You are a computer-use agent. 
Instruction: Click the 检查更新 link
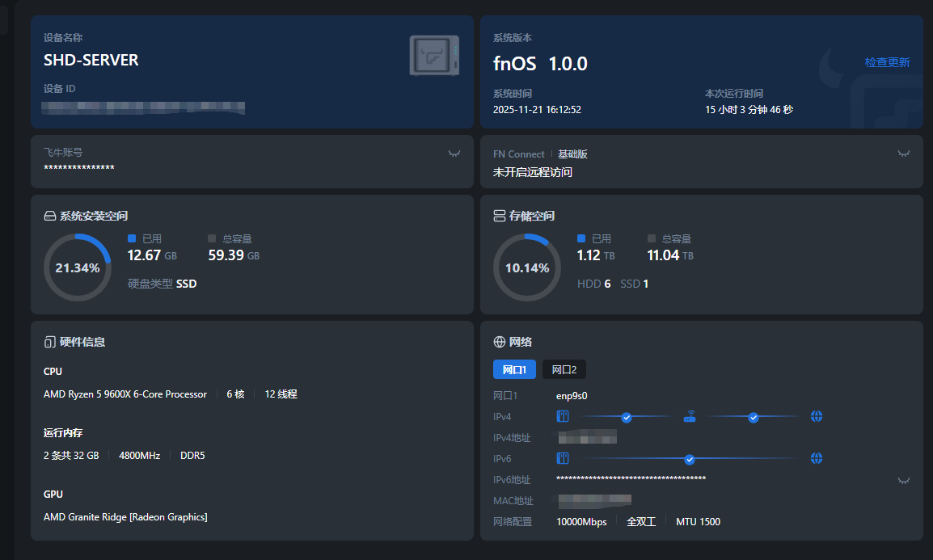[887, 62]
